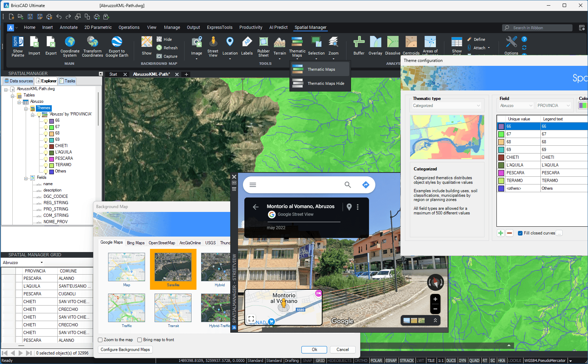Image resolution: width=588 pixels, height=364 pixels.
Task: Zoom in on Street View
Action: (435, 299)
